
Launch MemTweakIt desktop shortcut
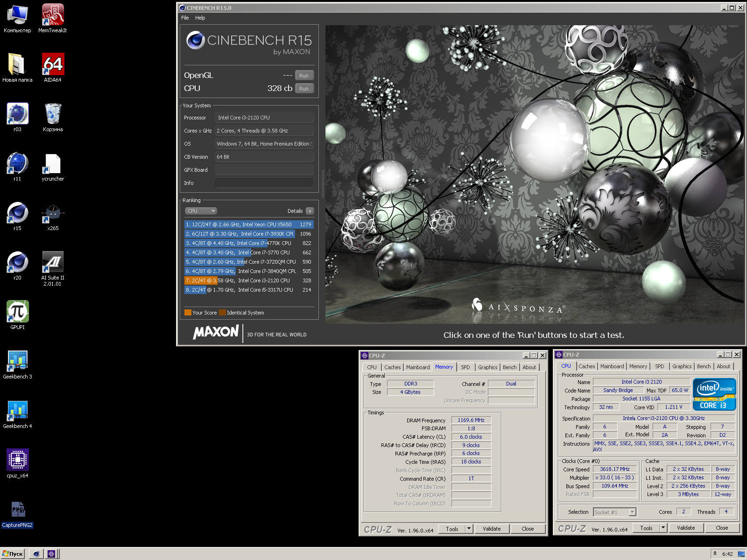tap(53, 19)
